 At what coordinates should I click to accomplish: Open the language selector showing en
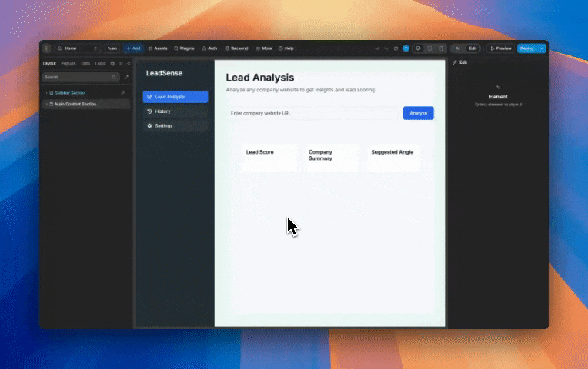112,48
